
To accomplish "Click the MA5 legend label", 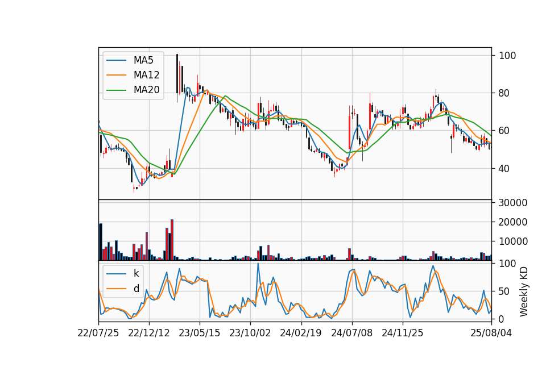I will click(x=143, y=60).
